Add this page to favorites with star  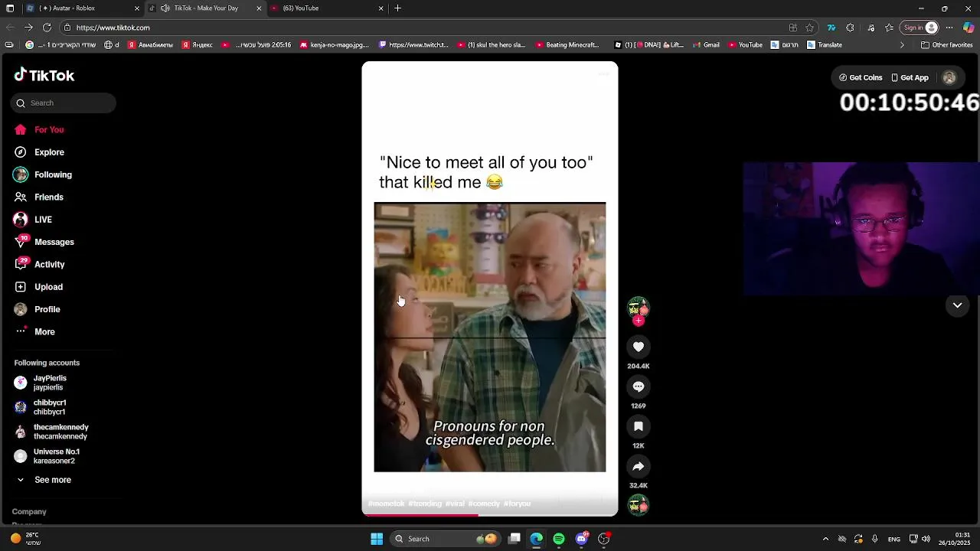809,28
